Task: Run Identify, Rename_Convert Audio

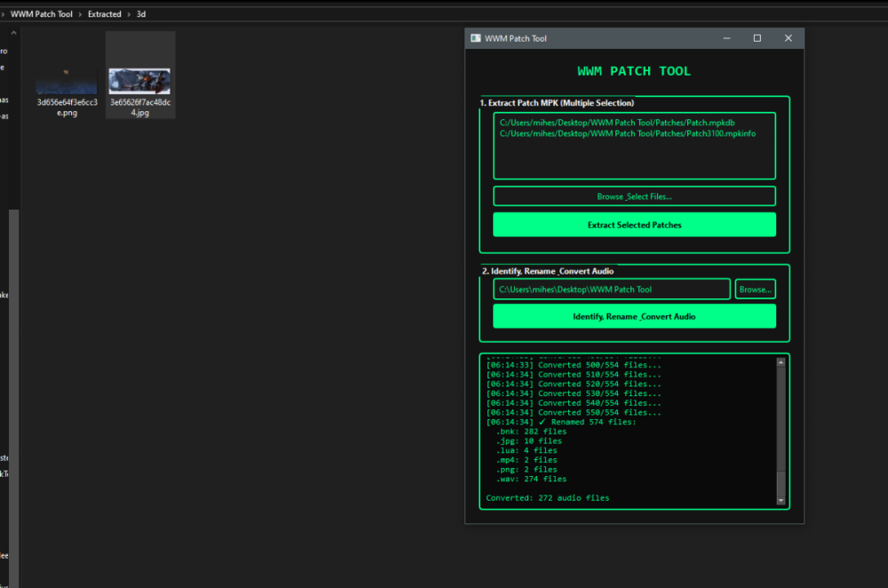Action: pyautogui.click(x=634, y=316)
